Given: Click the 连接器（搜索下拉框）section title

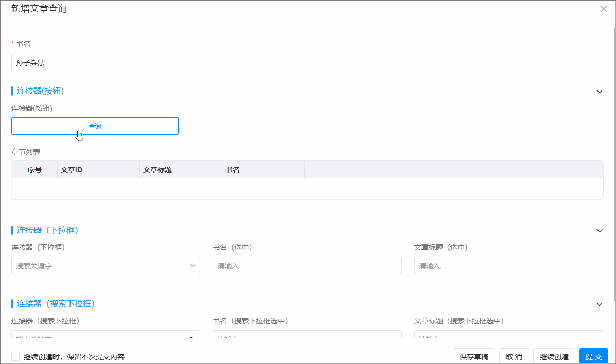Looking at the screenshot, I should point(56,304).
